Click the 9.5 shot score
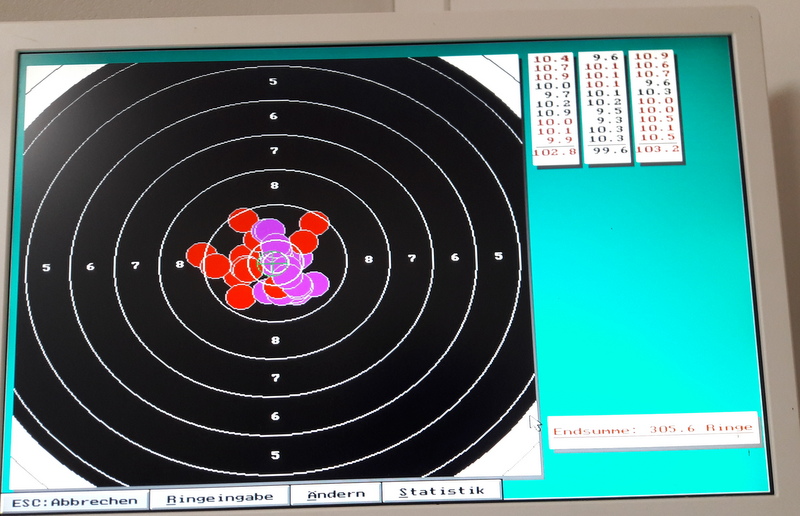 click(x=606, y=111)
